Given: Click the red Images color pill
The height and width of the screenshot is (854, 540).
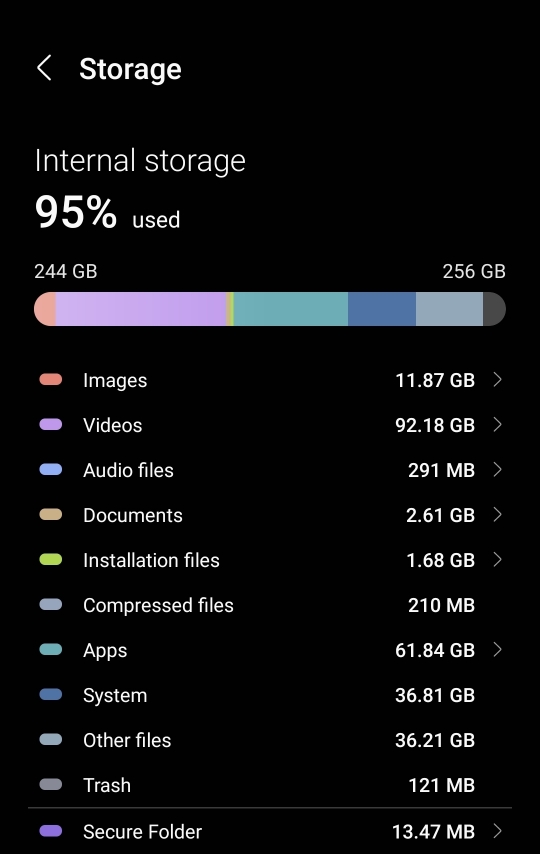Looking at the screenshot, I should point(51,380).
